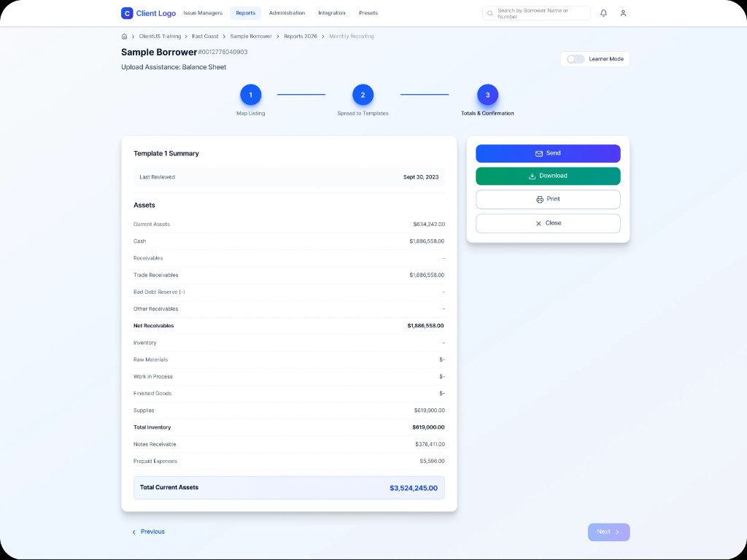The width and height of the screenshot is (747, 560).
Task: Open Reports menu
Action: [245, 13]
